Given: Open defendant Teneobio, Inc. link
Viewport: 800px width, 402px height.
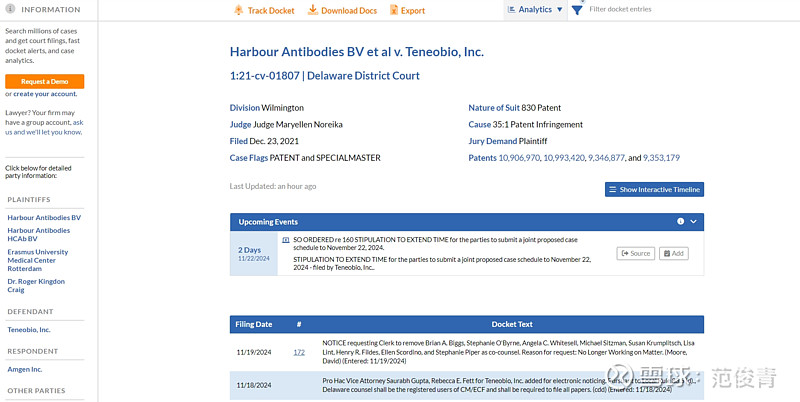Looking at the screenshot, I should point(29,330).
